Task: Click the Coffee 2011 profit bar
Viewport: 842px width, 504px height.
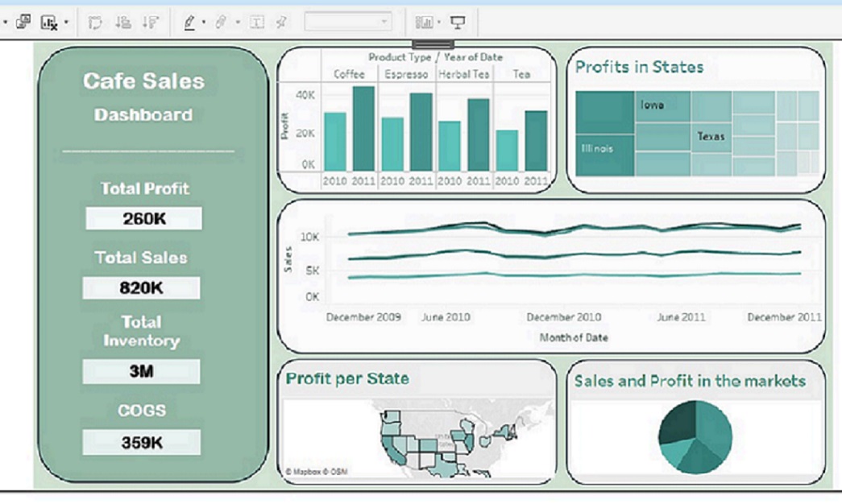Action: [363, 129]
